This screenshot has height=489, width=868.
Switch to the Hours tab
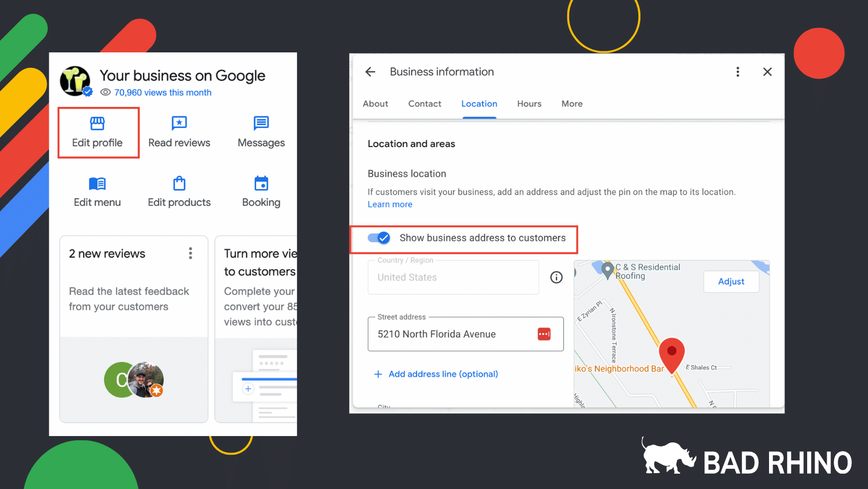click(x=529, y=104)
